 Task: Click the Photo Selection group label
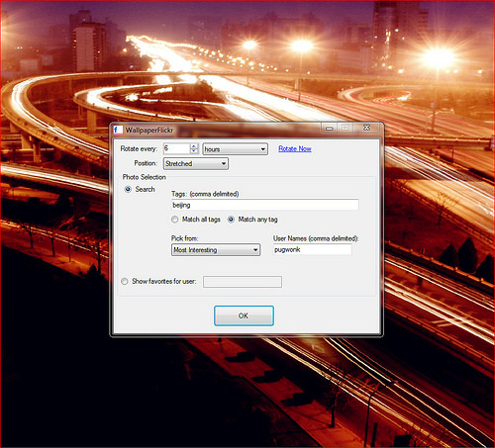145,177
